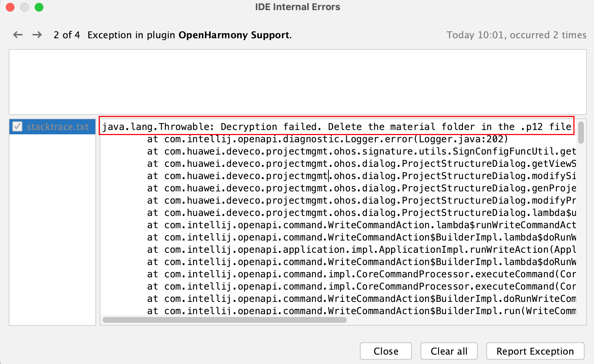
Task: Select the stacktrace.txt attachment item
Action: (57, 127)
